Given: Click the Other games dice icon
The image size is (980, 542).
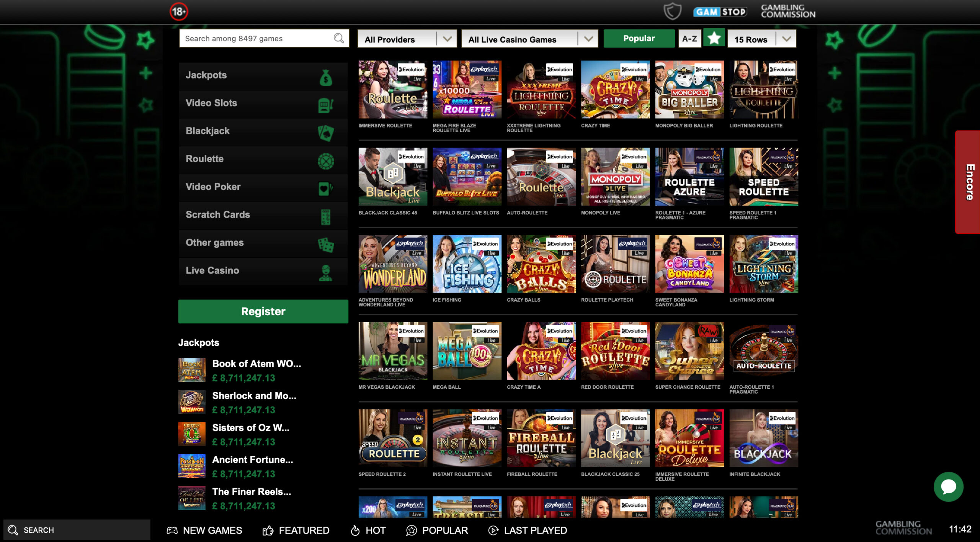Looking at the screenshot, I should pos(326,245).
